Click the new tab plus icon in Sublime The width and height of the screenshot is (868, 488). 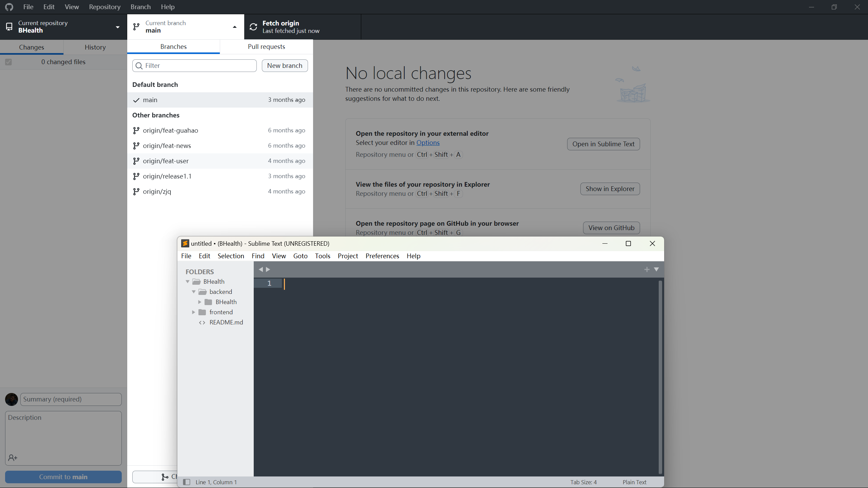[647, 269]
